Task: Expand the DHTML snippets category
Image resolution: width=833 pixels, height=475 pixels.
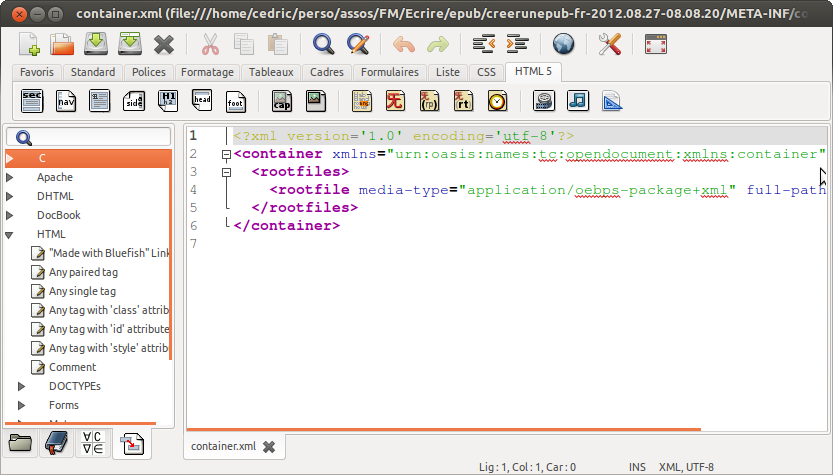Action: point(10,196)
